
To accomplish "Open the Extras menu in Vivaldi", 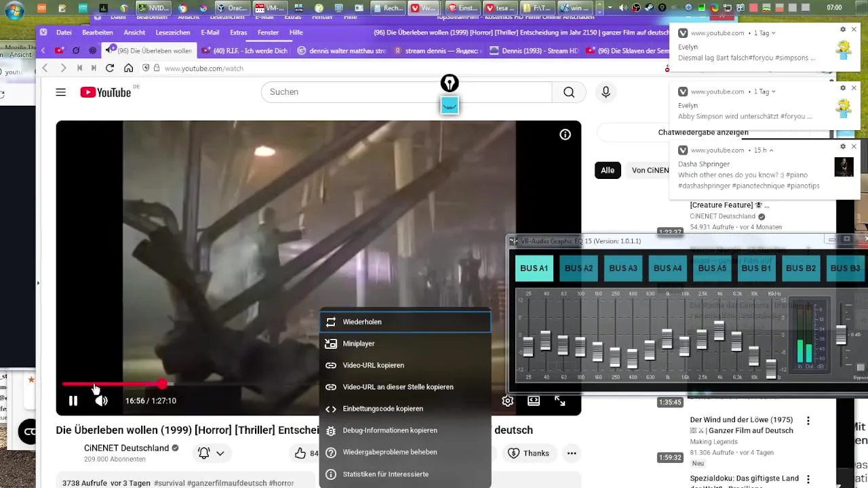I will 239,33.
